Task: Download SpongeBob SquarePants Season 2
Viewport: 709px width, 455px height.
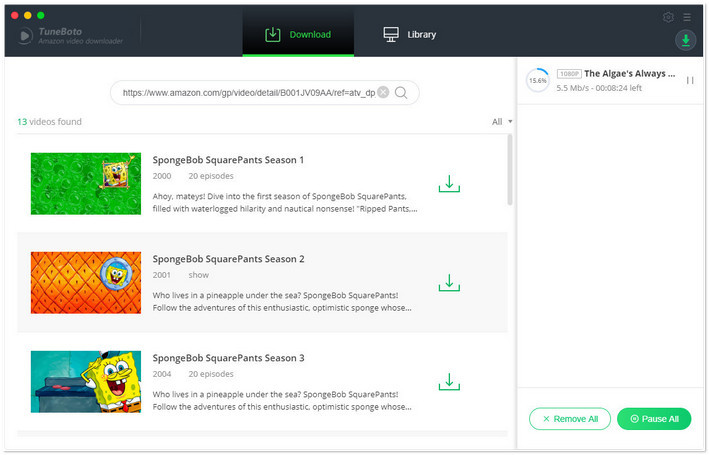Action: click(449, 283)
